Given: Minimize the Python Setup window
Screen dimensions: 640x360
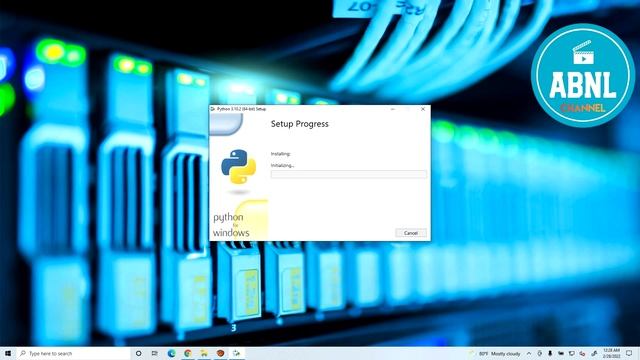Looking at the screenshot, I should [x=393, y=109].
